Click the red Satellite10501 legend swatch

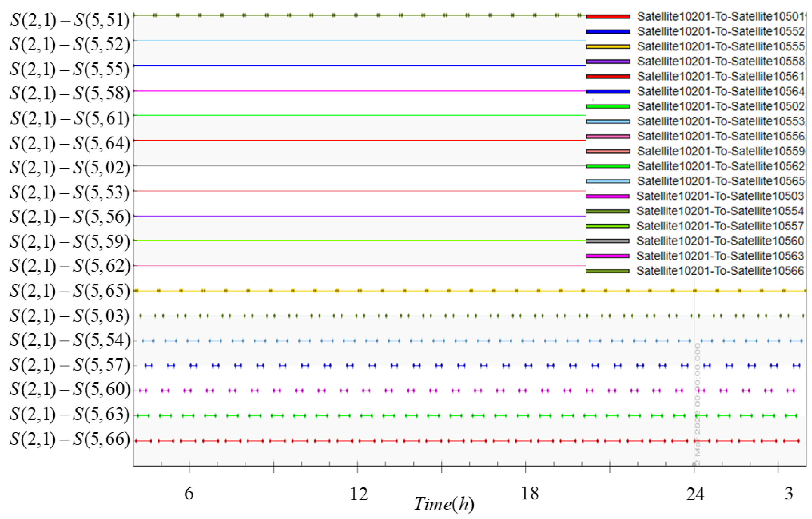pyautogui.click(x=608, y=17)
